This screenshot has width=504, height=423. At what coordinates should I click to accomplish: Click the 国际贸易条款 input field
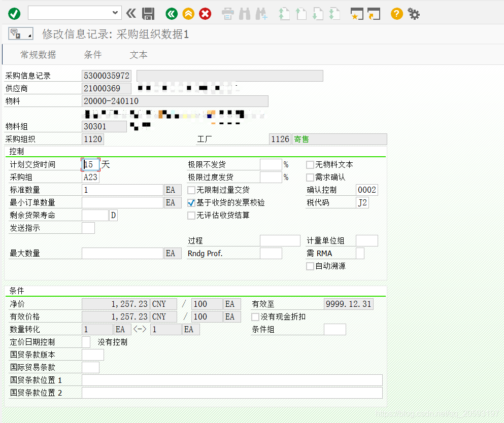(x=91, y=367)
